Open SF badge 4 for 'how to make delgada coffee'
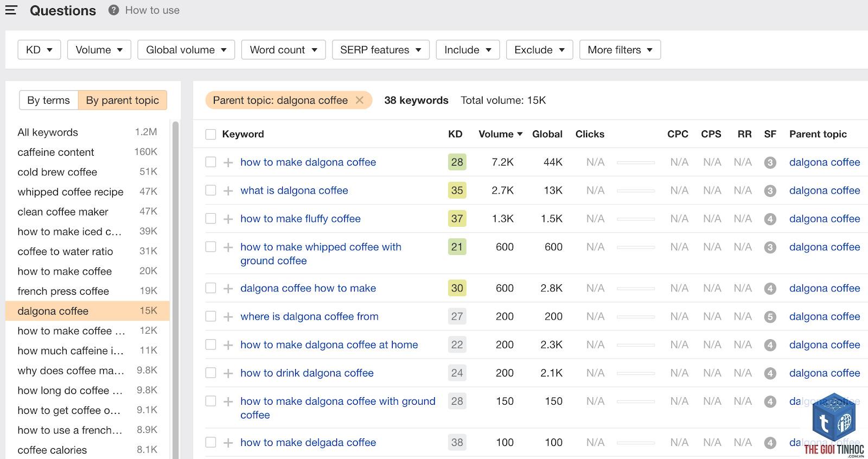Viewport: 868px width, 459px height. [x=770, y=442]
